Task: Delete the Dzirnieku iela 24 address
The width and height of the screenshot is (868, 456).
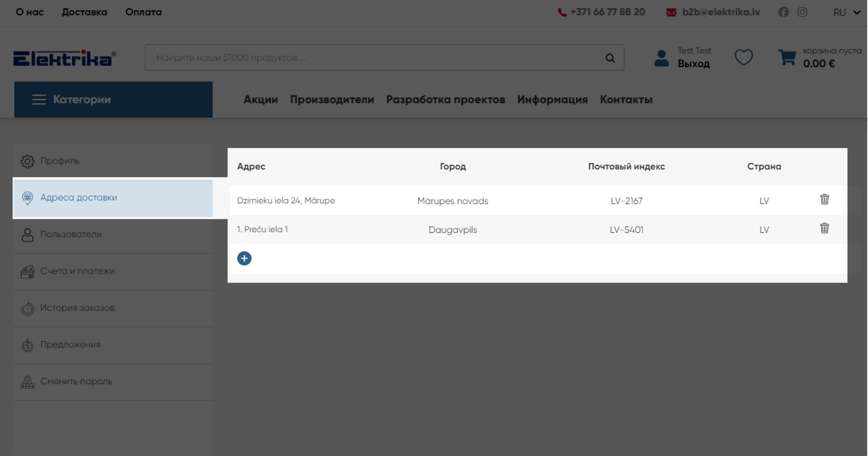Action: [824, 199]
